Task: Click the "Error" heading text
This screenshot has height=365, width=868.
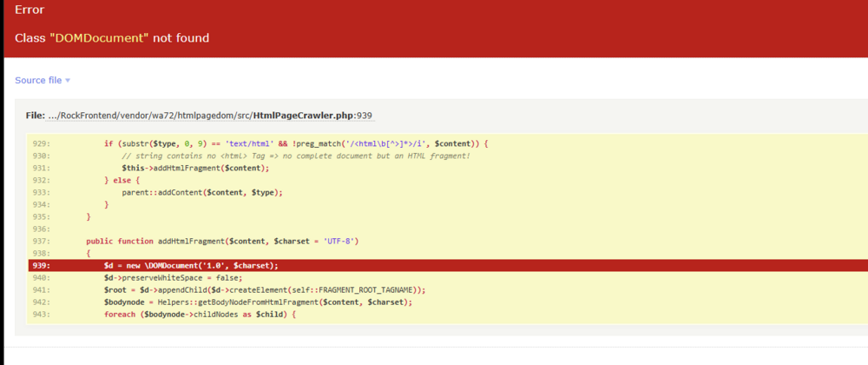Action: click(x=30, y=10)
